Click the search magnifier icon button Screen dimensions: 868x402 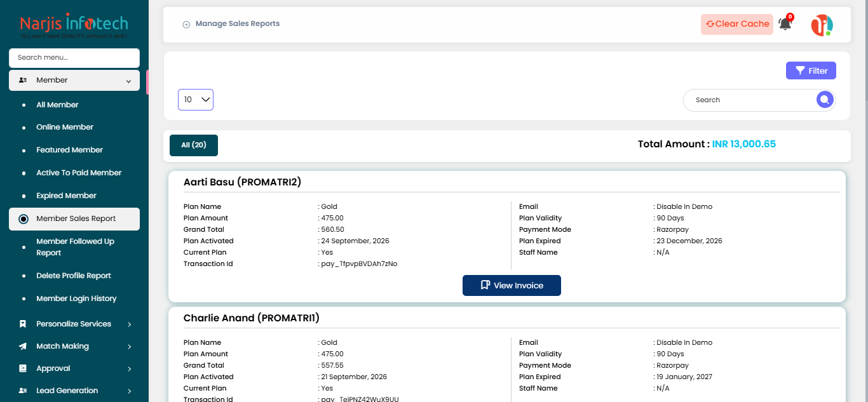[824, 100]
